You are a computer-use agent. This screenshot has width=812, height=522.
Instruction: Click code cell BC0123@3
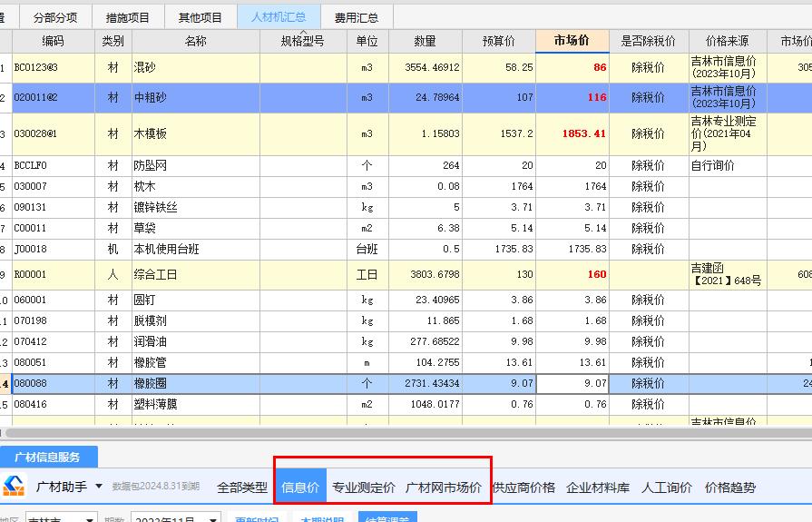pyautogui.click(x=54, y=67)
